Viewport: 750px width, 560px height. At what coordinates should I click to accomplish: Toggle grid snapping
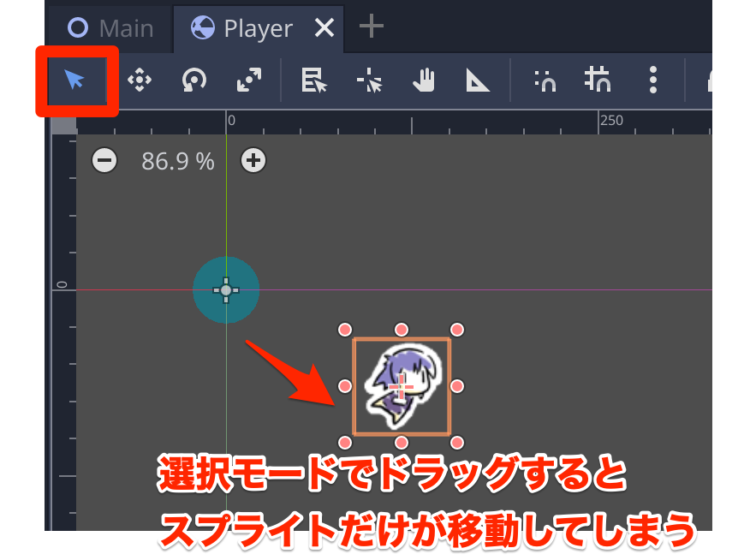pos(598,79)
